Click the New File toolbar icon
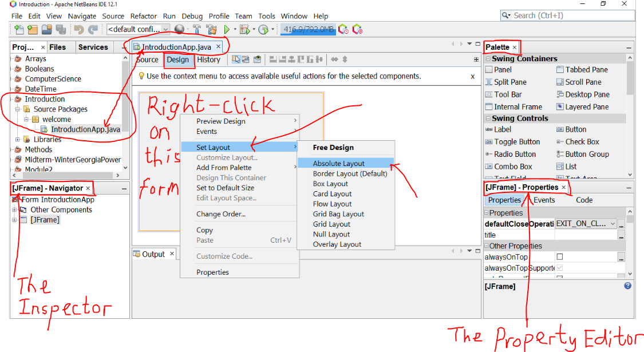Image resolution: width=644 pixels, height=352 pixels. click(x=19, y=30)
